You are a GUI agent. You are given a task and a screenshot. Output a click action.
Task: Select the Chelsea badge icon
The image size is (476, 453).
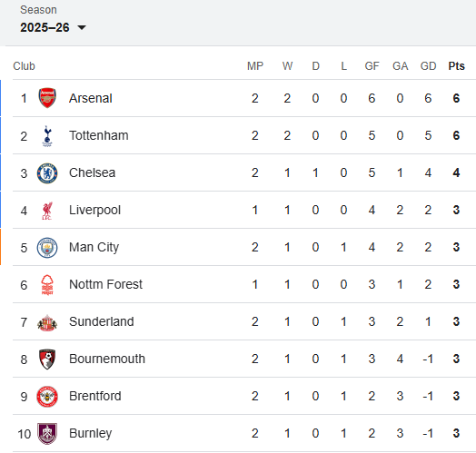47,173
